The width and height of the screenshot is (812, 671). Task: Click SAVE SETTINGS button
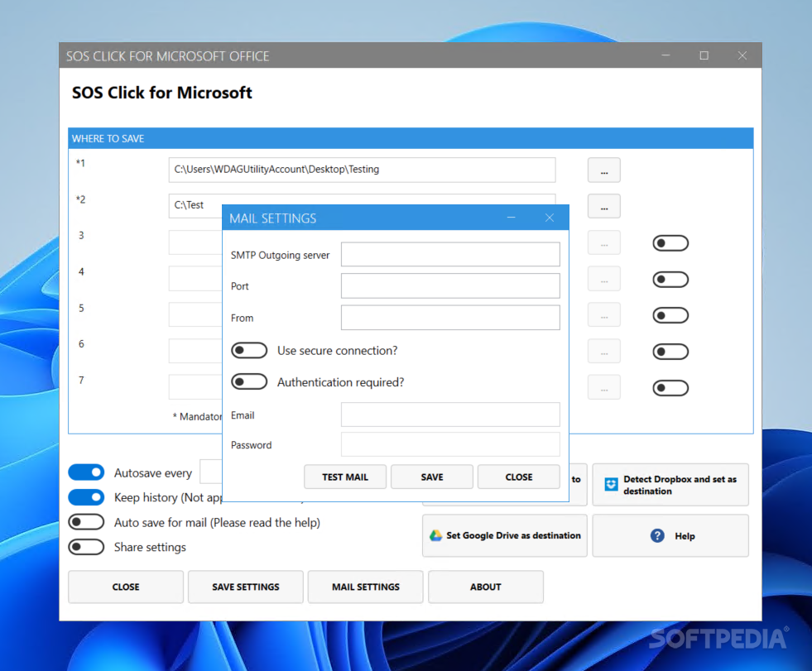coord(246,587)
